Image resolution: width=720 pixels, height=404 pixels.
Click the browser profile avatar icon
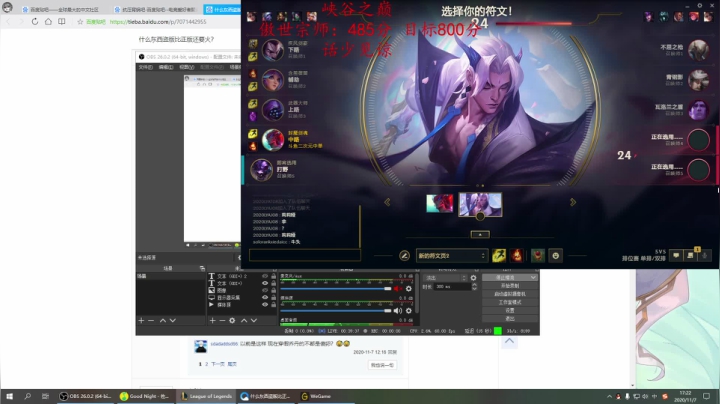[x=7, y=7]
